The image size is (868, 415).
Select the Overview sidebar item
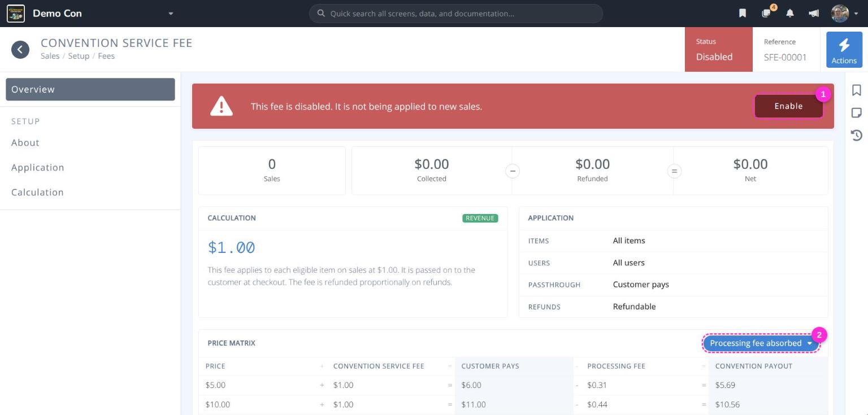tap(90, 89)
